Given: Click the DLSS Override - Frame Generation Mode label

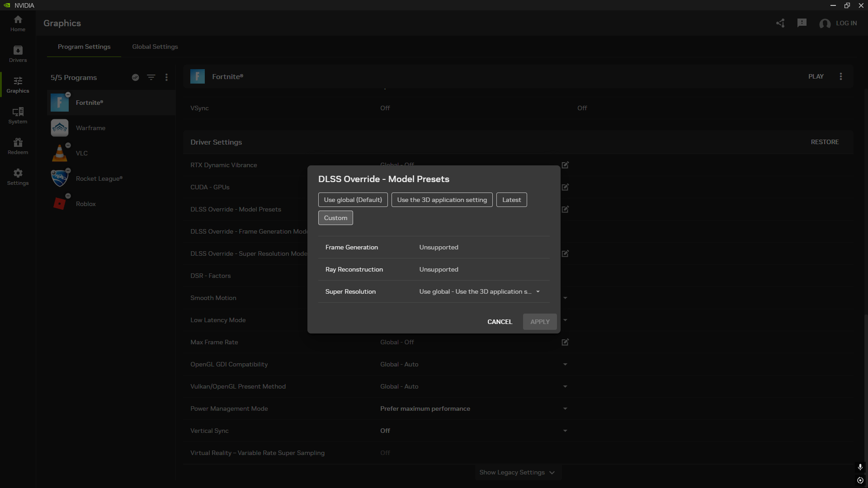Looking at the screenshot, I should point(249,231).
